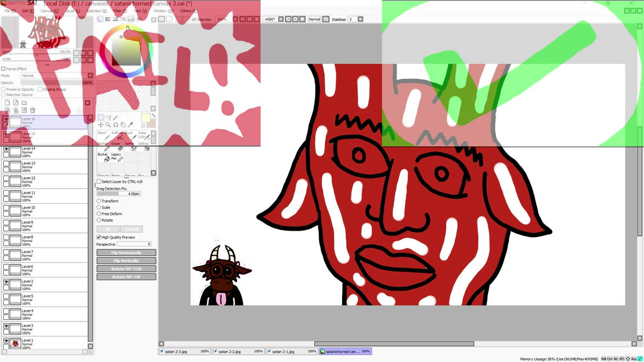Click the foreground color swatch

[x=145, y=118]
